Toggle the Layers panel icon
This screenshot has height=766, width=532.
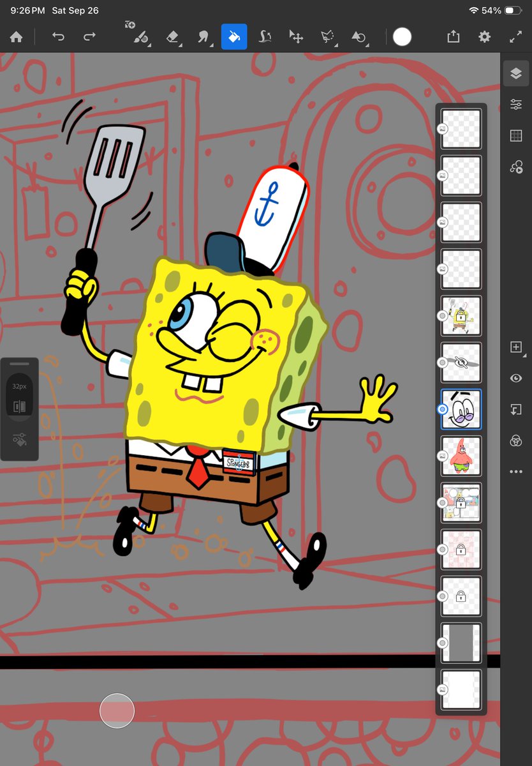[516, 73]
